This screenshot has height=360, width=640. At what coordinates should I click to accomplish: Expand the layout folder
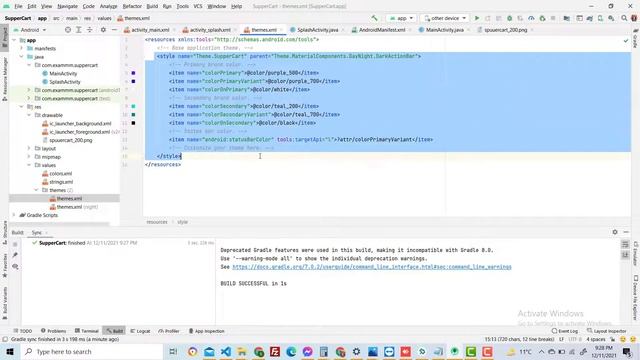coord(29,148)
